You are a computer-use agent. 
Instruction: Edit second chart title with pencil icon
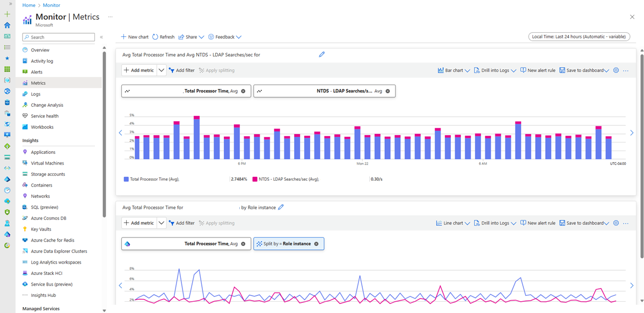tap(281, 207)
